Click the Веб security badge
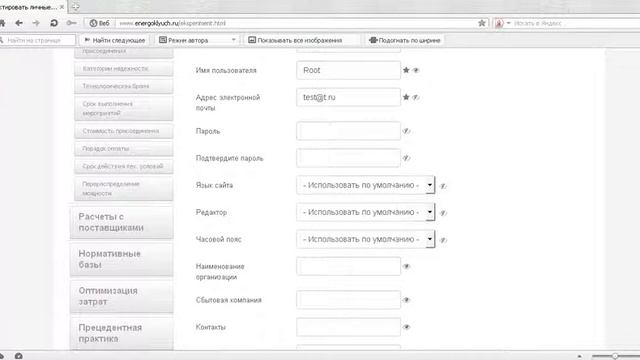 (x=100, y=23)
